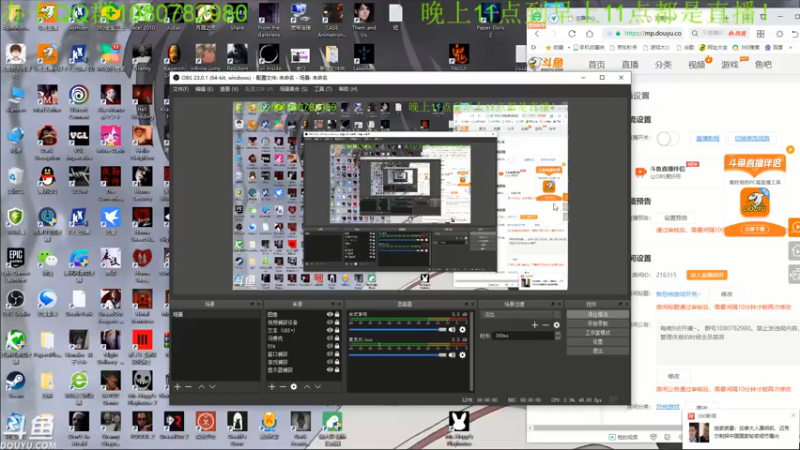800x450 pixels.
Task: Add a new source with the plus icon in OBS sources panel
Action: [x=272, y=387]
